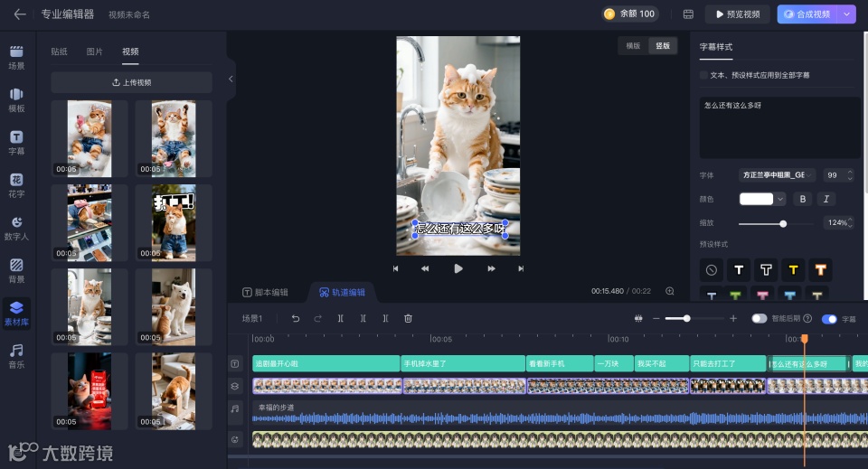Screen dimensions: 868x469
Task: Open the font dropdown 方正兰亭中粗黑
Action: click(777, 175)
